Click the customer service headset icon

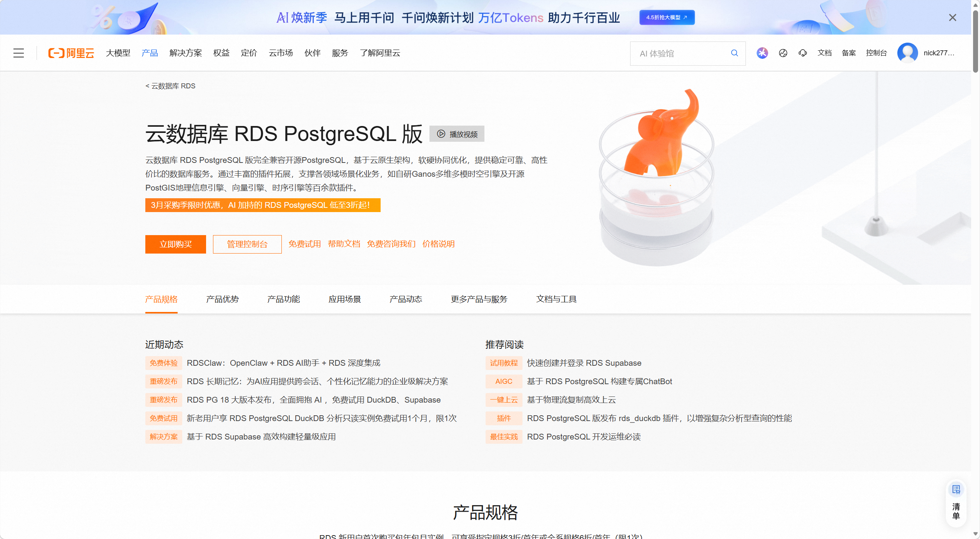tap(802, 53)
